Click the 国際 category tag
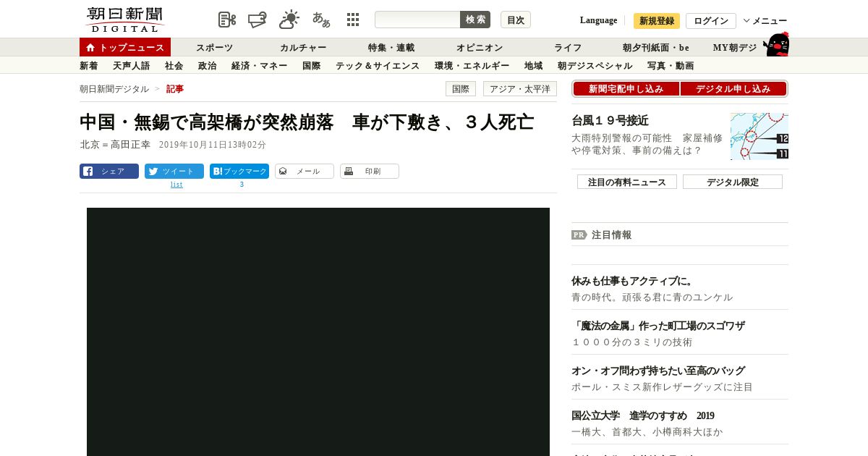 (x=461, y=89)
